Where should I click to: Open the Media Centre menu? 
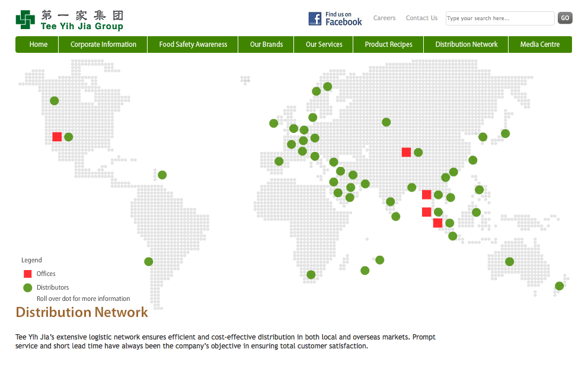click(539, 45)
